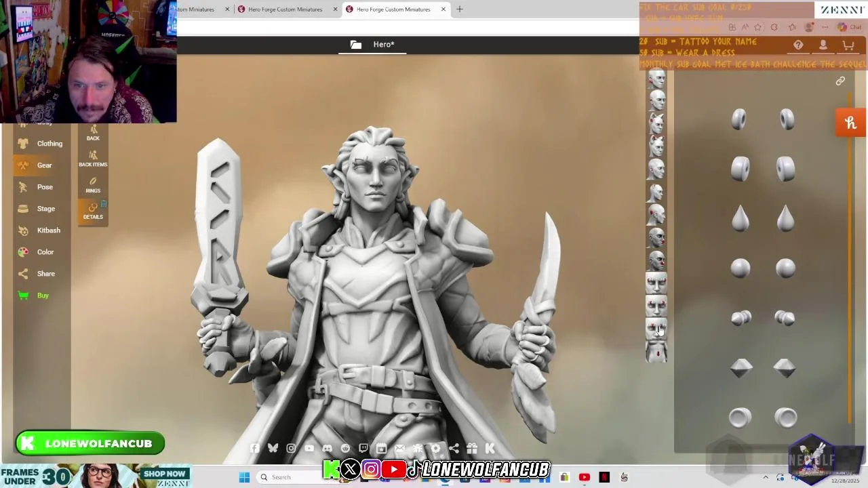Select the torso navel placement thumbnail
Viewport: 868px width, 488px height.
pyautogui.click(x=656, y=352)
